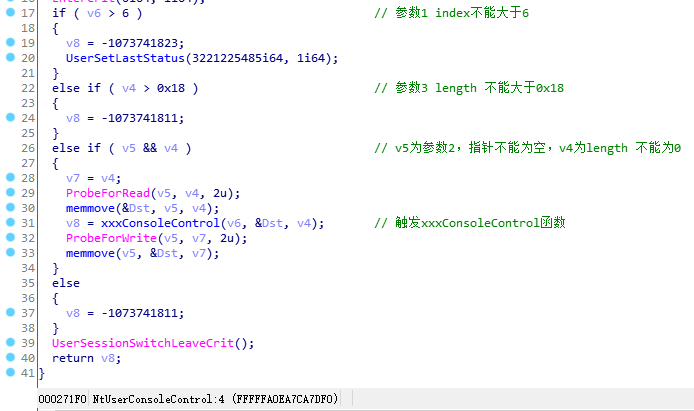
Task: Click the UserSetLastStatus function call
Action: pyautogui.click(x=125, y=58)
